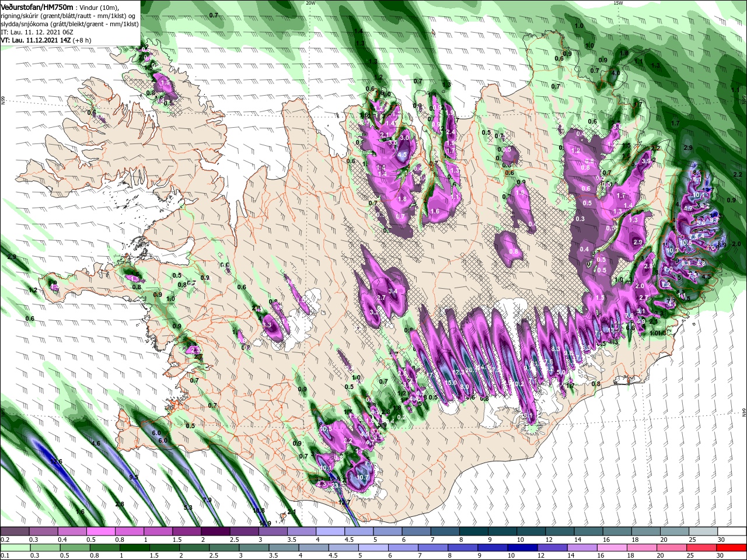The image size is (747, 560).
Task: Click the 3.4 value in the central highlands
Action: pos(393,291)
